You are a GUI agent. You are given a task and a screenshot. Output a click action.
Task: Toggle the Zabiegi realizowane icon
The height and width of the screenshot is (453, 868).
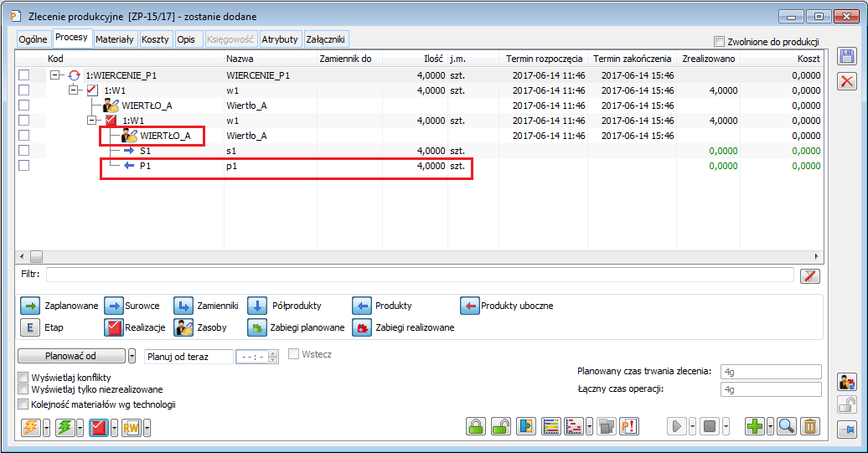tap(361, 327)
